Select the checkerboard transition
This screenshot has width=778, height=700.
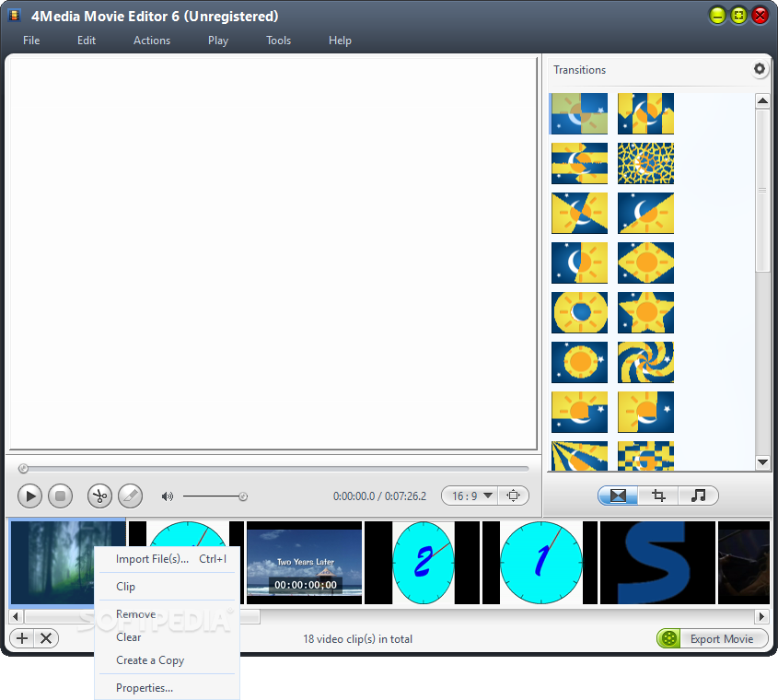pos(645,456)
